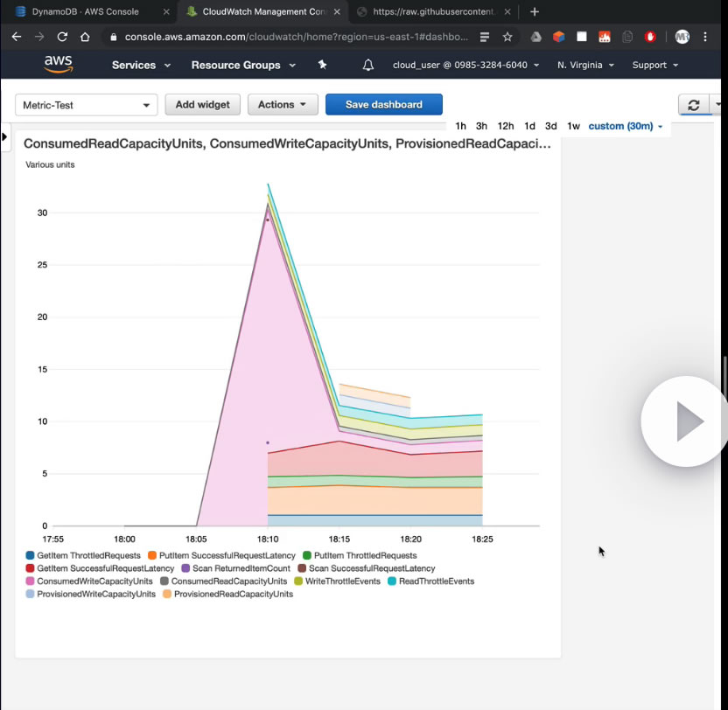Viewport: 728px width, 710px height.
Task: Click the AWS logo home icon
Action: 58,66
